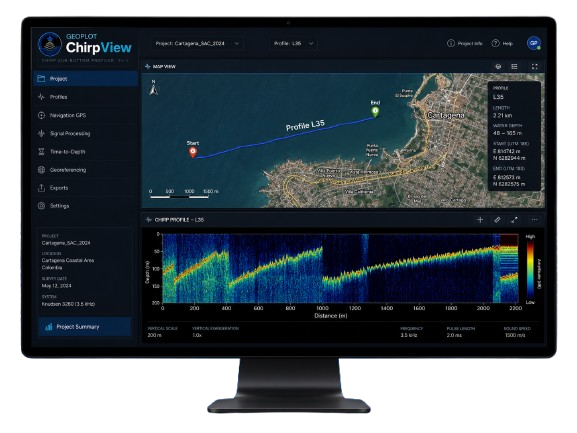Open Project Info
Viewport: 577px width, 433px height.
(464, 43)
